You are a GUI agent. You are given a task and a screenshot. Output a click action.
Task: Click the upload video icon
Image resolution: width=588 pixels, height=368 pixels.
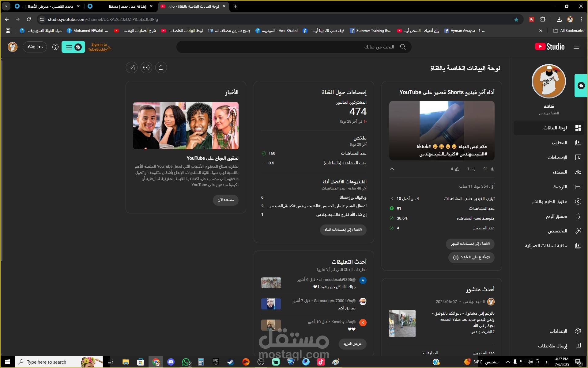click(x=161, y=67)
